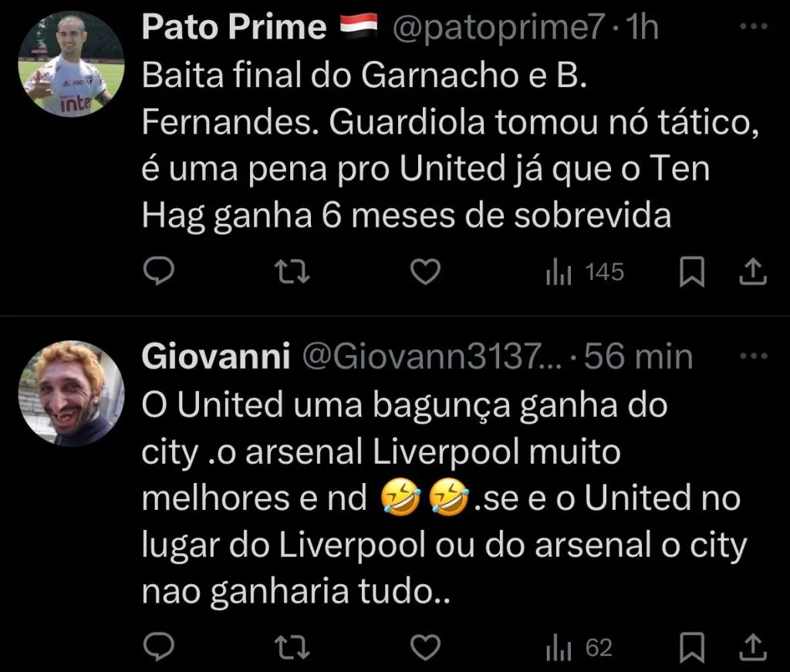Image resolution: width=790 pixels, height=672 pixels.
Task: Bookmark Pato Prime's tweet
Action: [x=691, y=272]
